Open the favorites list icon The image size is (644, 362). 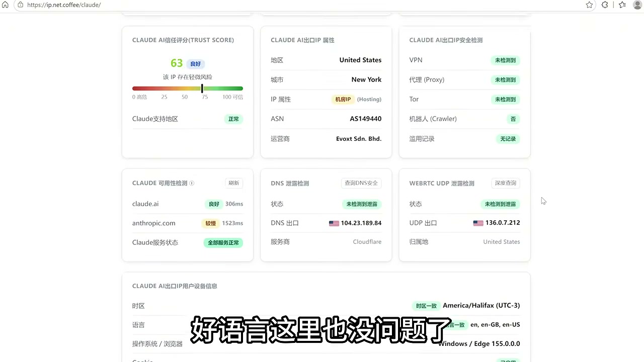622,5
